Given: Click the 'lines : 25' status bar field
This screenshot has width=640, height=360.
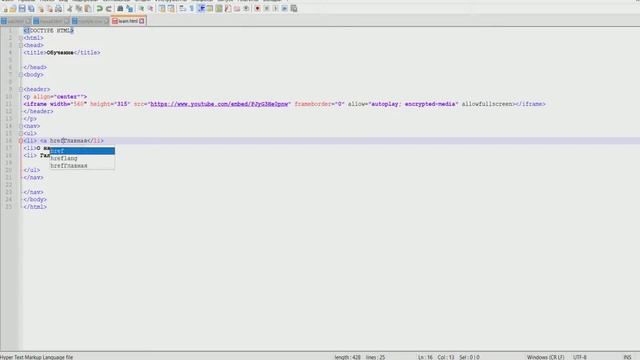Looking at the screenshot, I should [x=376, y=357].
